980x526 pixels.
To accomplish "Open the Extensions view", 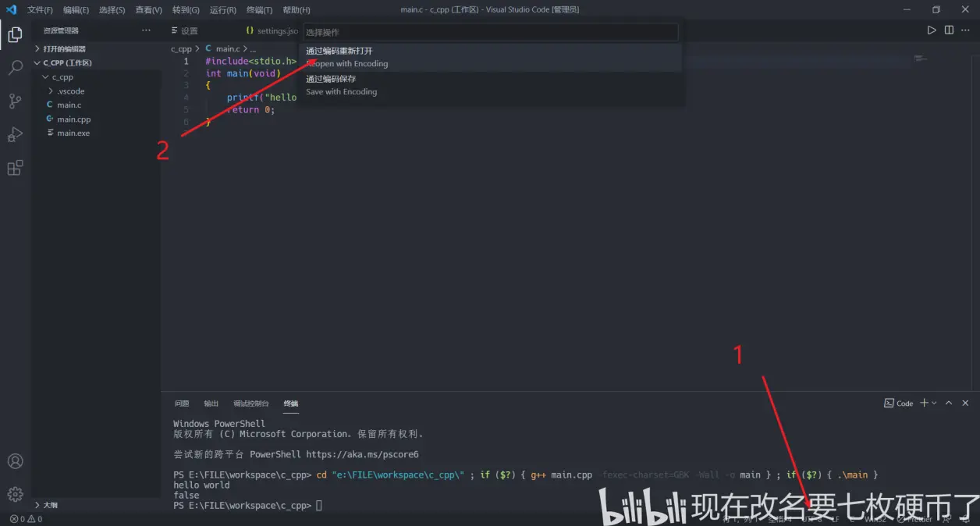I will click(15, 168).
